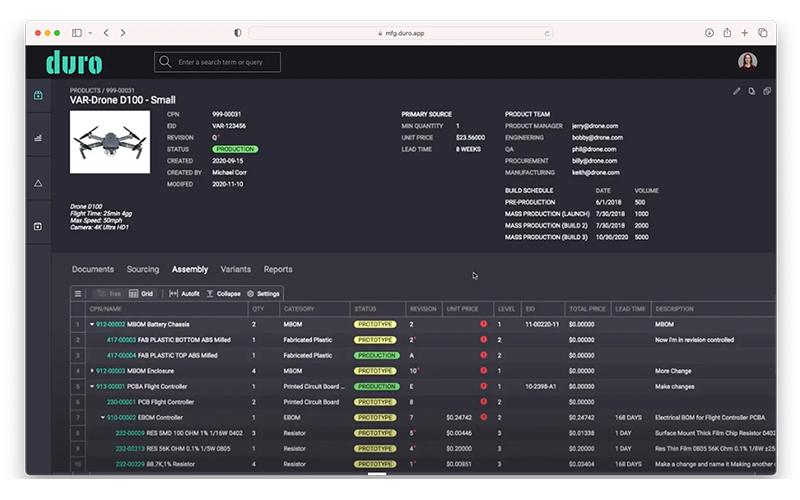Screen dimensions: 800x500
Task: Open the hamburger menu above the assembly table
Action: [78, 293]
